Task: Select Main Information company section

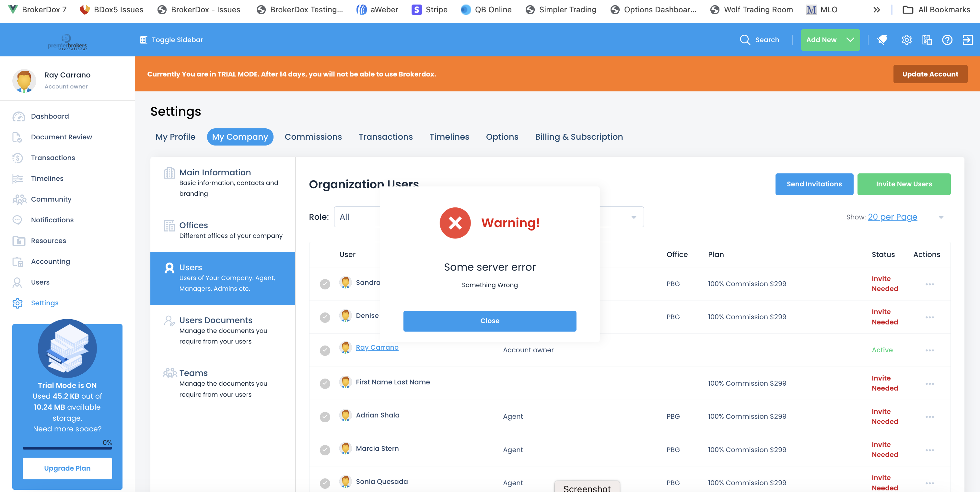Action: point(223,183)
